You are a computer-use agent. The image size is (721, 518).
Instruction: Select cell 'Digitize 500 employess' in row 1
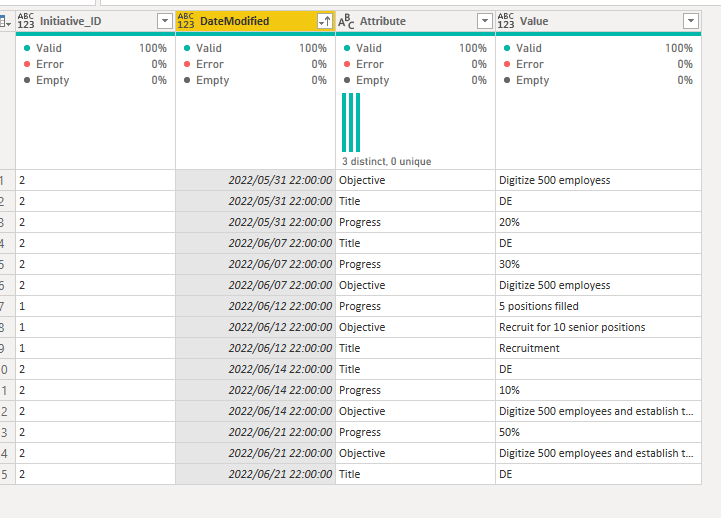point(598,180)
